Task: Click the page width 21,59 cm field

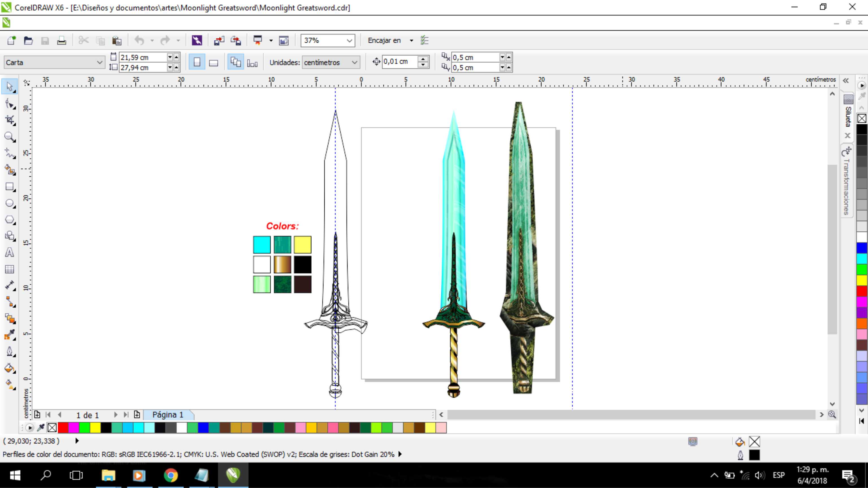Action: [x=143, y=57]
